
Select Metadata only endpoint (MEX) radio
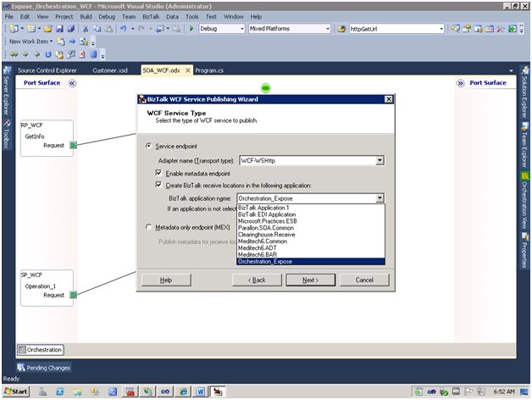(148, 227)
